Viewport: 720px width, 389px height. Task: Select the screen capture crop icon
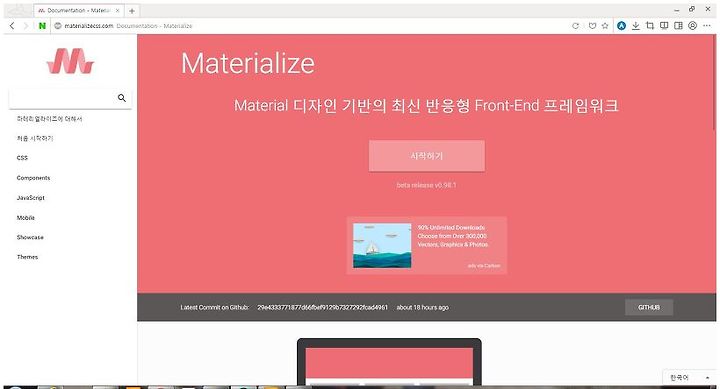click(650, 26)
